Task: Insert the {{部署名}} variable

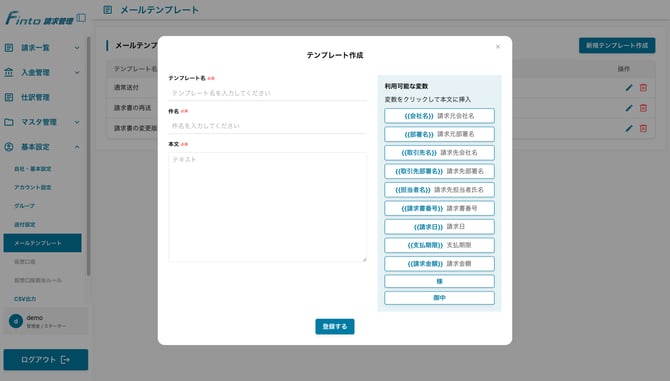Action: (439, 134)
